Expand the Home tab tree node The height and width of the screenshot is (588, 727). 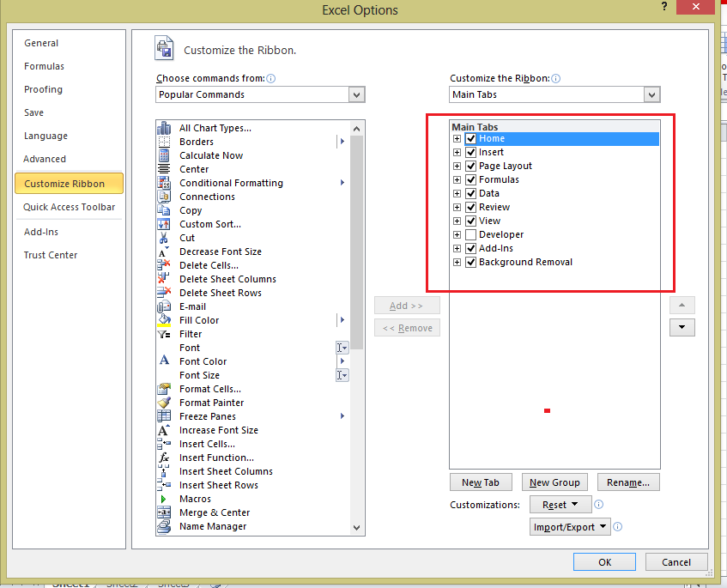click(x=457, y=138)
